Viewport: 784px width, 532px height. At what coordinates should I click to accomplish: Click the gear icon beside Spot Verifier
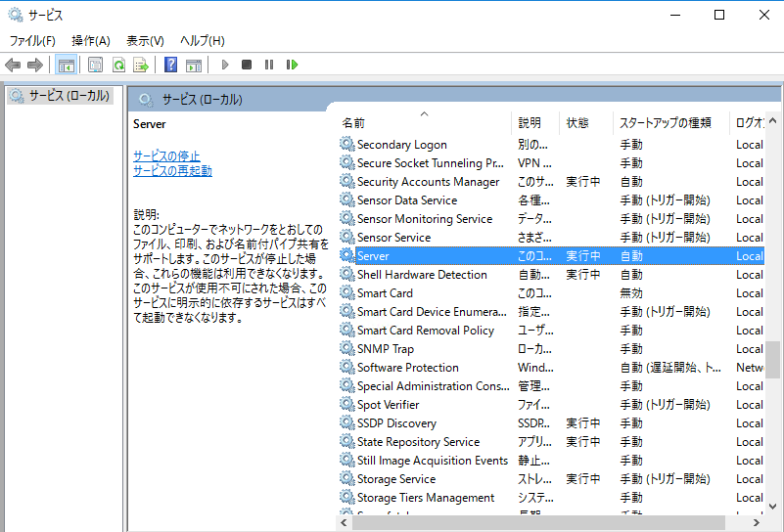pos(347,404)
